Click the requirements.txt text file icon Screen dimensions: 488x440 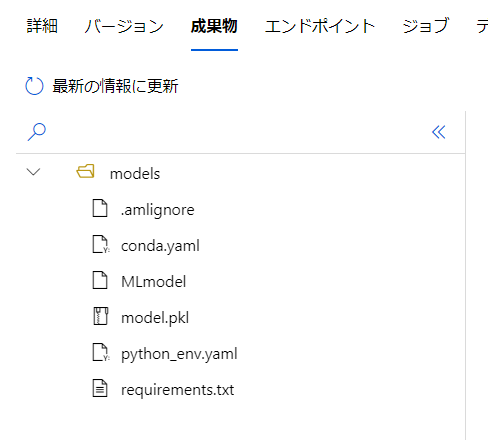100,388
